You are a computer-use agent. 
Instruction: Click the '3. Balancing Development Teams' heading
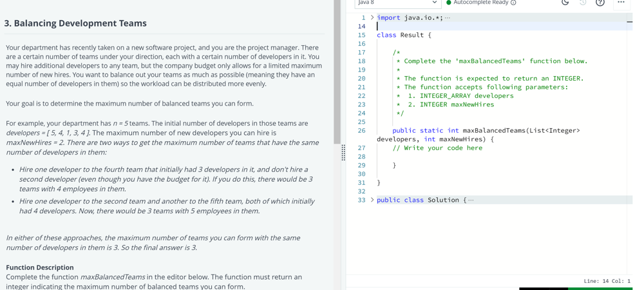click(75, 23)
